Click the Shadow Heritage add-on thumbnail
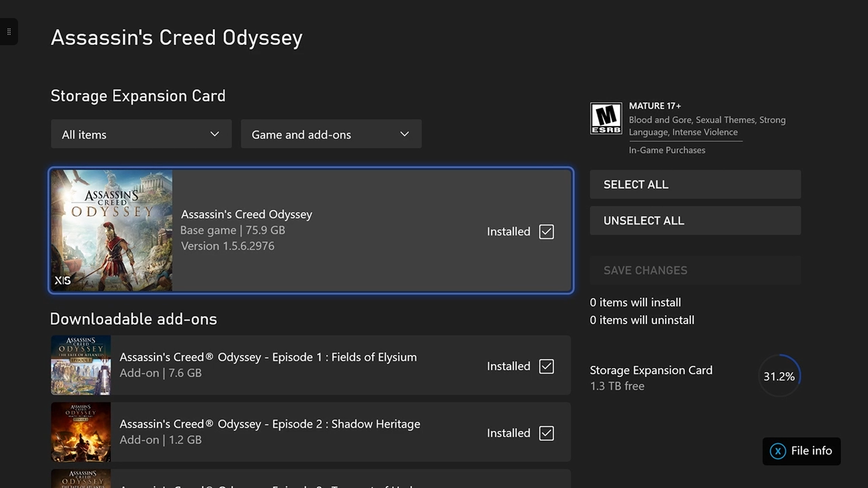The width and height of the screenshot is (868, 488). point(80,432)
